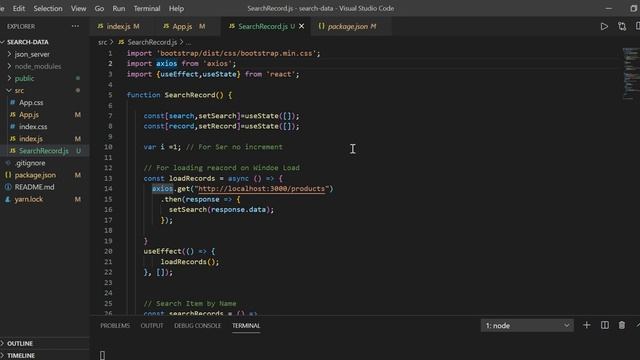Click 'useEffect' call on line 20

coord(162,251)
